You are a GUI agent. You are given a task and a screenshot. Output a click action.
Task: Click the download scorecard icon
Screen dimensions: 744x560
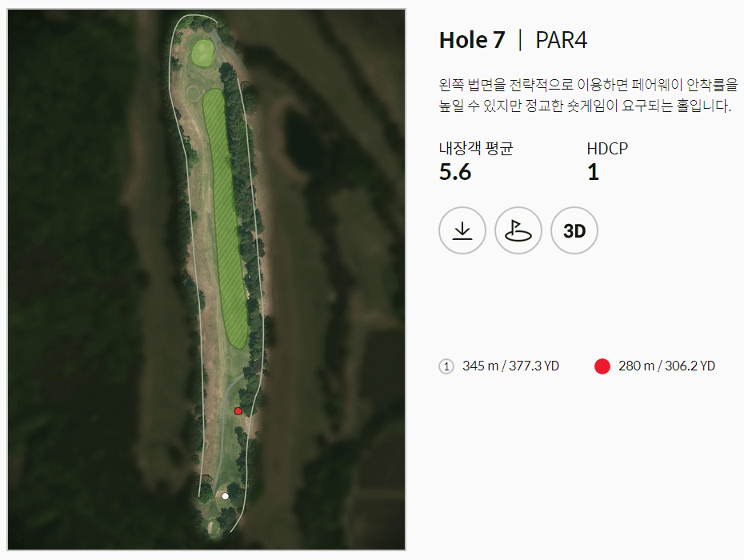click(462, 230)
